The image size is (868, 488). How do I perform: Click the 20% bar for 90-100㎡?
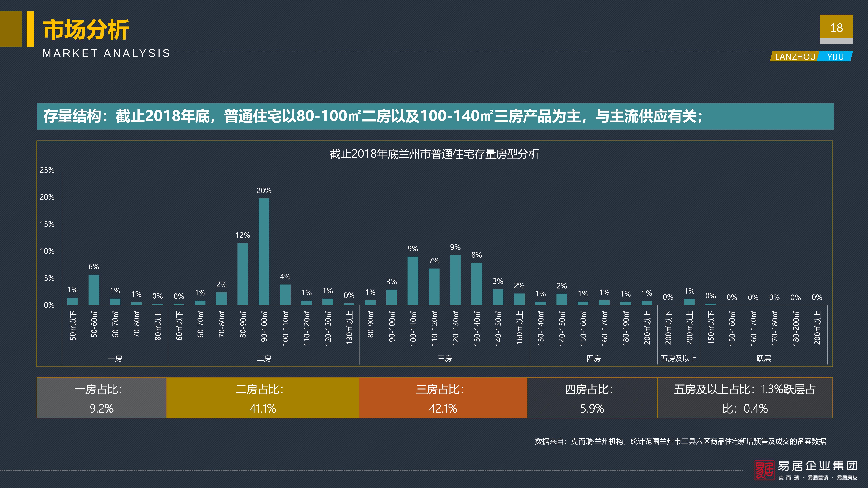pos(264,252)
